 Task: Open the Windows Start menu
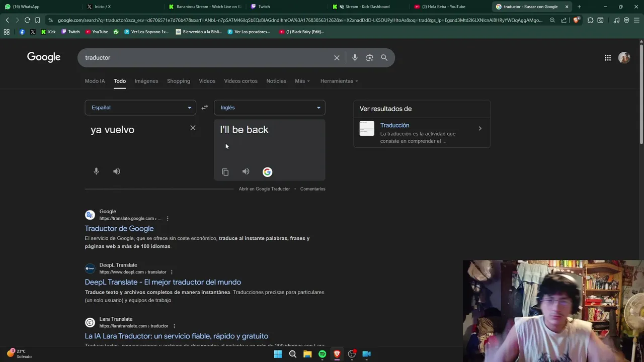click(x=278, y=354)
